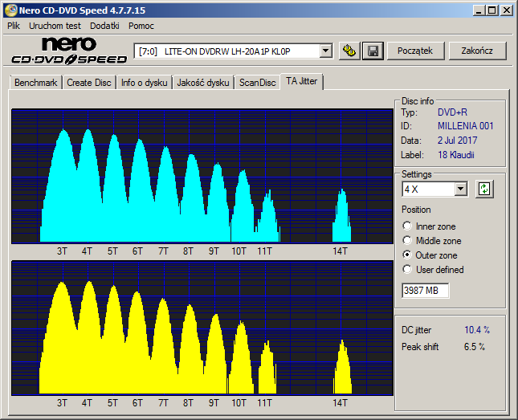Click the DVD+R disc type value
Screen dimensions: 518x420
(x=452, y=112)
